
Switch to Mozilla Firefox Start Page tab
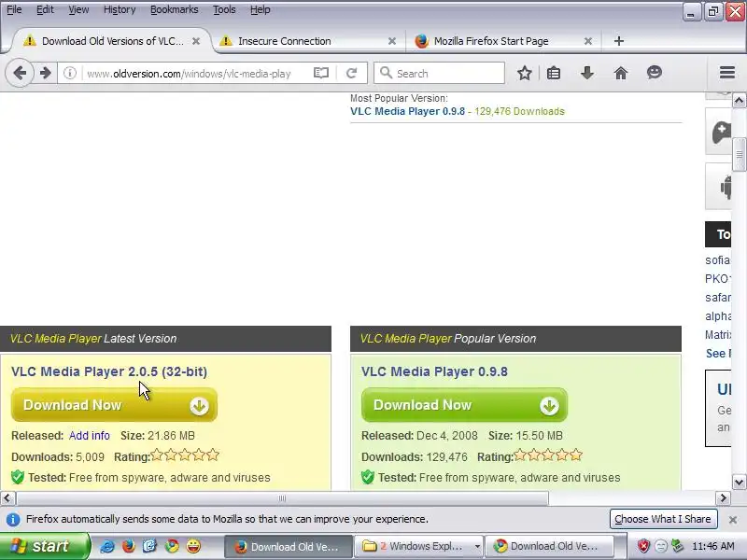(502, 41)
